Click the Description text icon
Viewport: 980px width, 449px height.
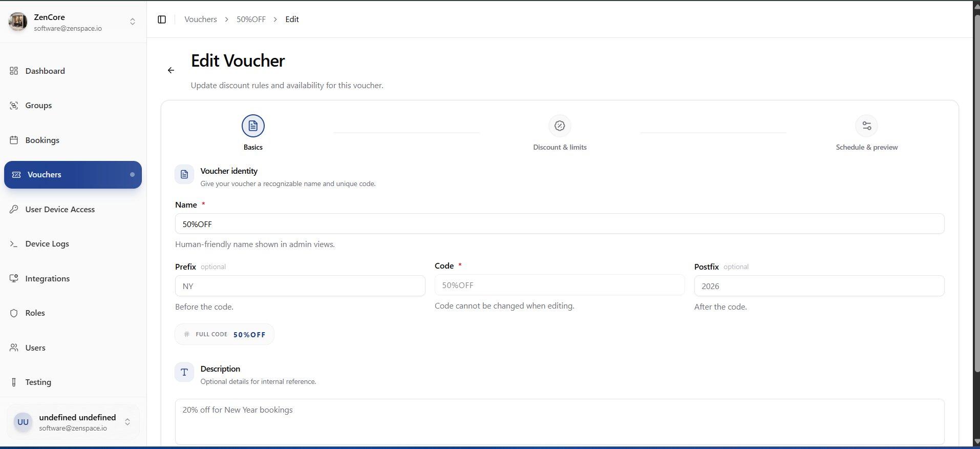click(x=184, y=372)
